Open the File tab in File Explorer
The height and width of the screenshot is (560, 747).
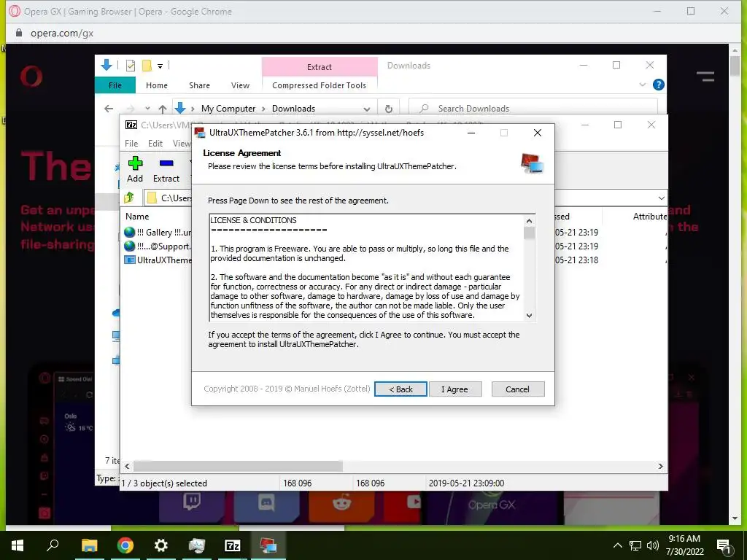(115, 85)
